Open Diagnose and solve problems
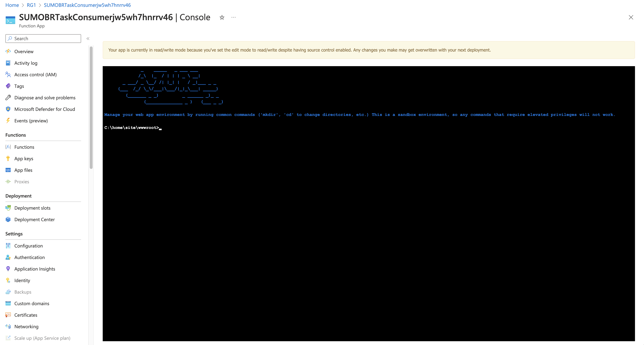Screen dimensions: 644x345 coord(45,98)
